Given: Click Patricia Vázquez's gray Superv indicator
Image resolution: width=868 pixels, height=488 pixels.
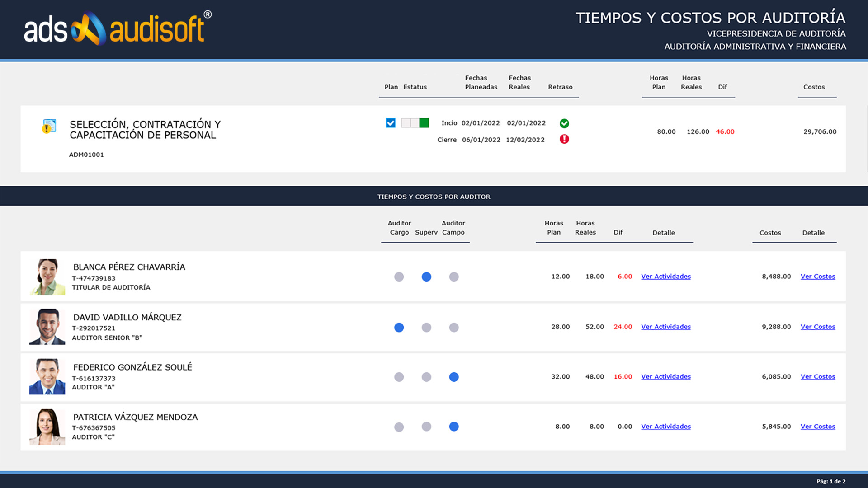Looking at the screenshot, I should coord(426,427).
